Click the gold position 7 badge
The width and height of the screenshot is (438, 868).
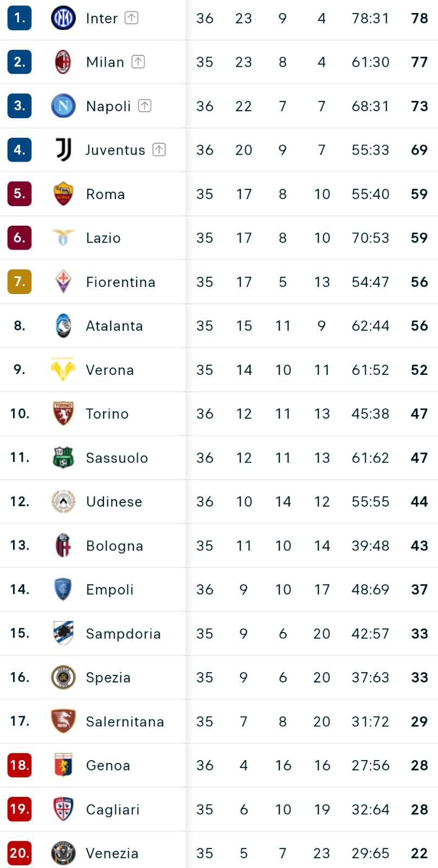pyautogui.click(x=20, y=282)
